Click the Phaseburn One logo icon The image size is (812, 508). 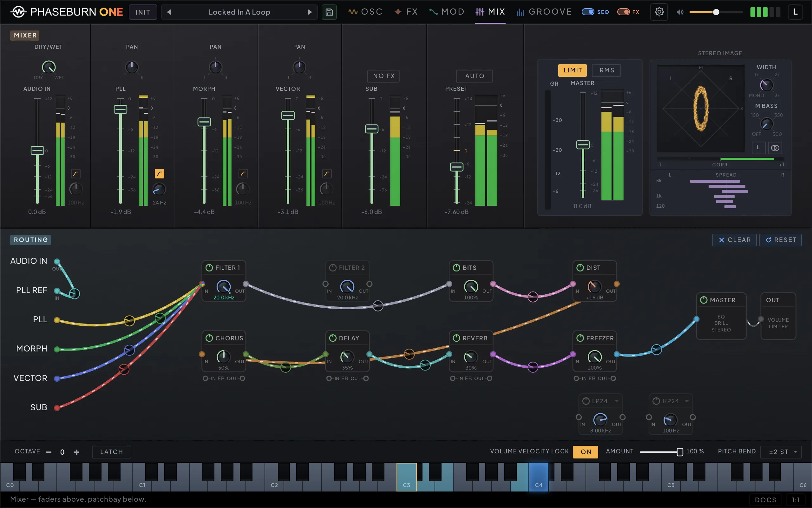click(x=18, y=12)
